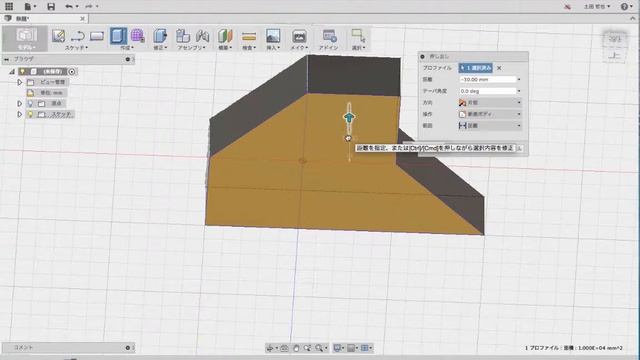Open Display Settings monitor icon
Screen dimensions: 640x360
(x=337, y=348)
